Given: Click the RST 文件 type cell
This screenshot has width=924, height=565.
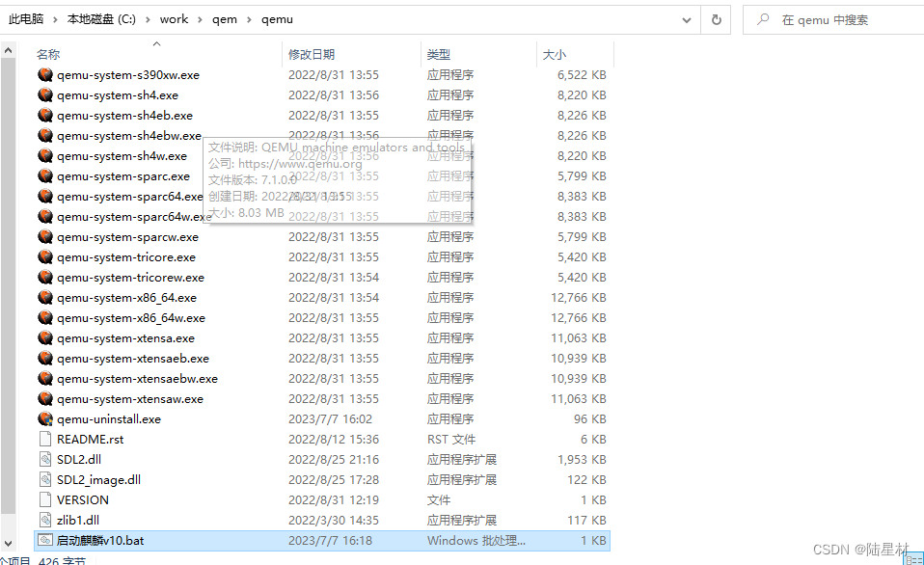Looking at the screenshot, I should pos(451,439).
